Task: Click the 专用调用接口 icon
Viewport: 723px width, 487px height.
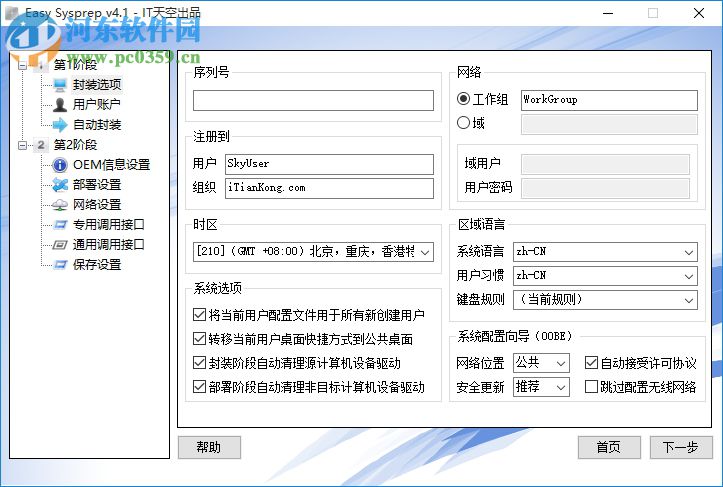Action: coord(60,225)
